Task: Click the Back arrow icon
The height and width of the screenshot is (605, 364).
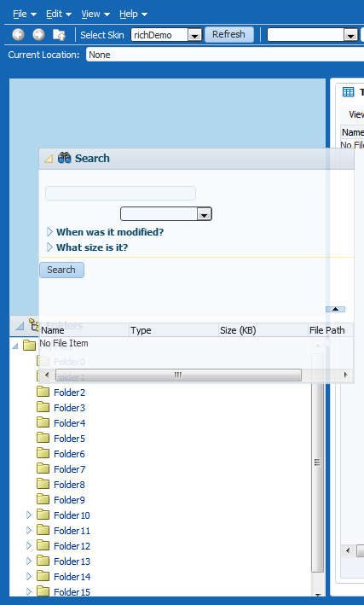Action: (18, 35)
